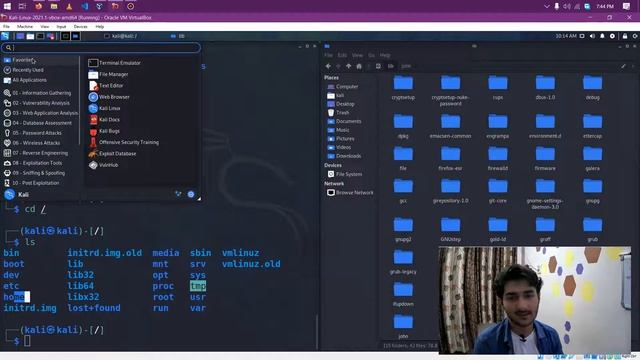Select Music in Places sidebar
The image size is (640, 360).
338,130
